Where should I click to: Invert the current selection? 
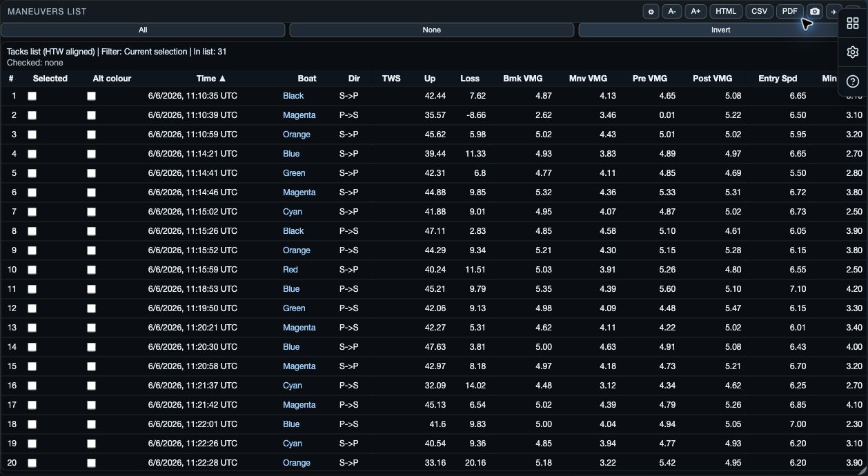720,30
